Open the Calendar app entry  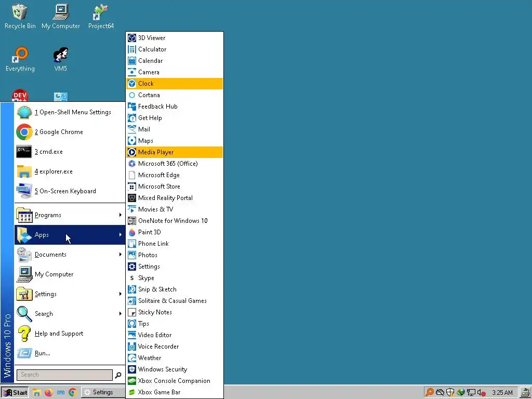click(175, 61)
